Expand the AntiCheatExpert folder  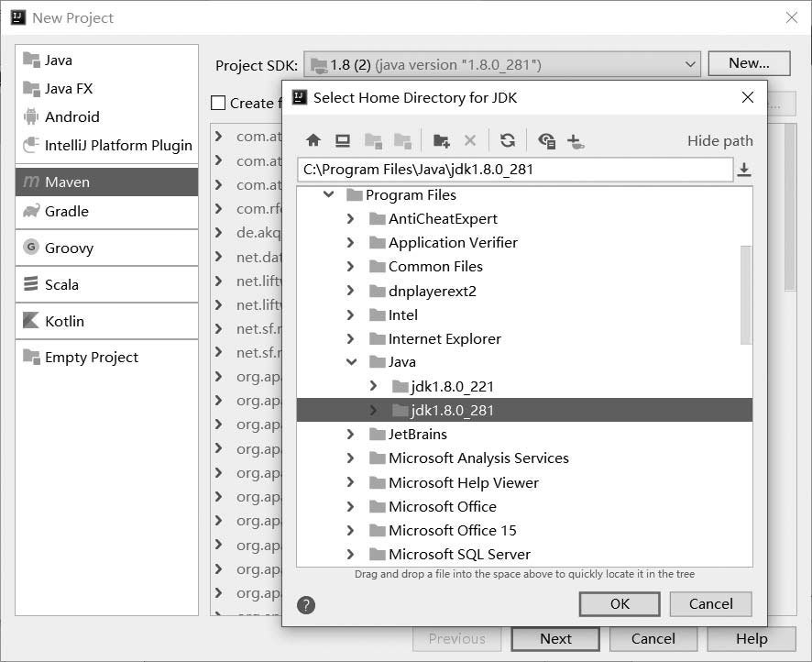click(351, 218)
